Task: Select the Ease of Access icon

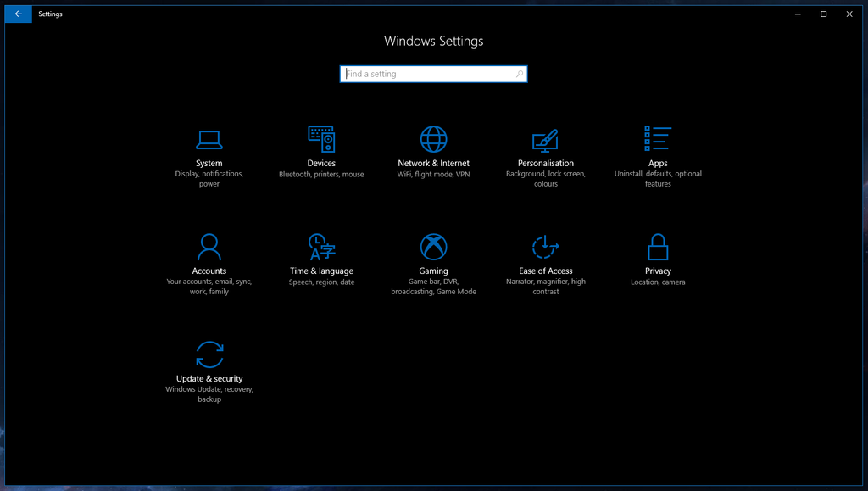Action: coord(545,247)
